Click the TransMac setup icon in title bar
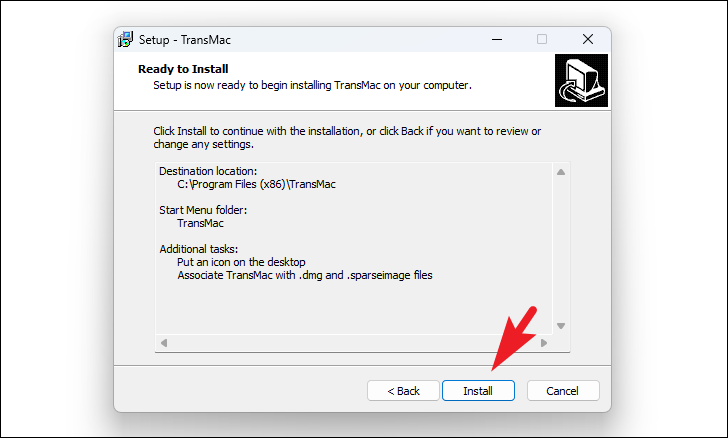The height and width of the screenshot is (438, 728). tap(125, 39)
